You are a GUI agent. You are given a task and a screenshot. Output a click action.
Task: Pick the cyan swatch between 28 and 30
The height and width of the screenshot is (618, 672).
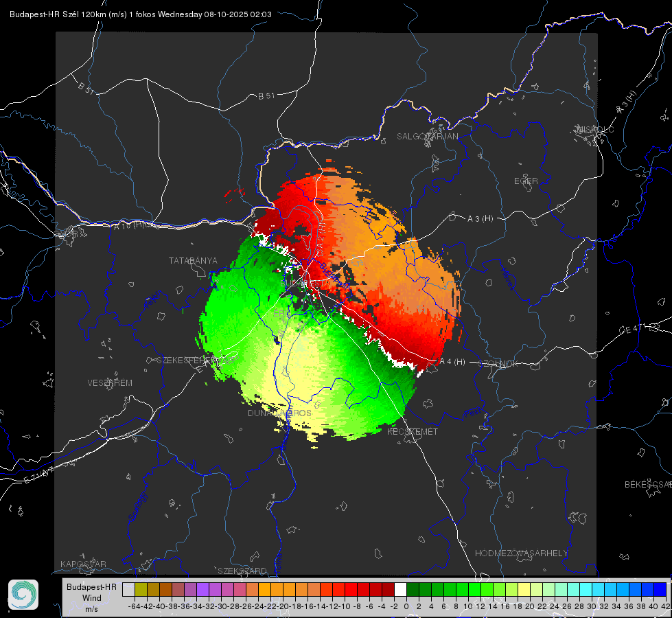tap(586, 589)
